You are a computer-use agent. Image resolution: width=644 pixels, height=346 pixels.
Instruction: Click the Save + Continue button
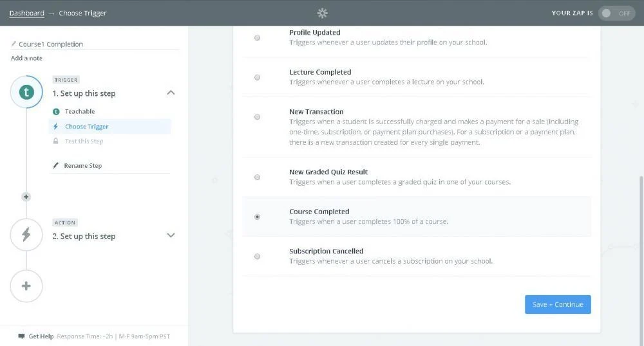[x=558, y=304]
